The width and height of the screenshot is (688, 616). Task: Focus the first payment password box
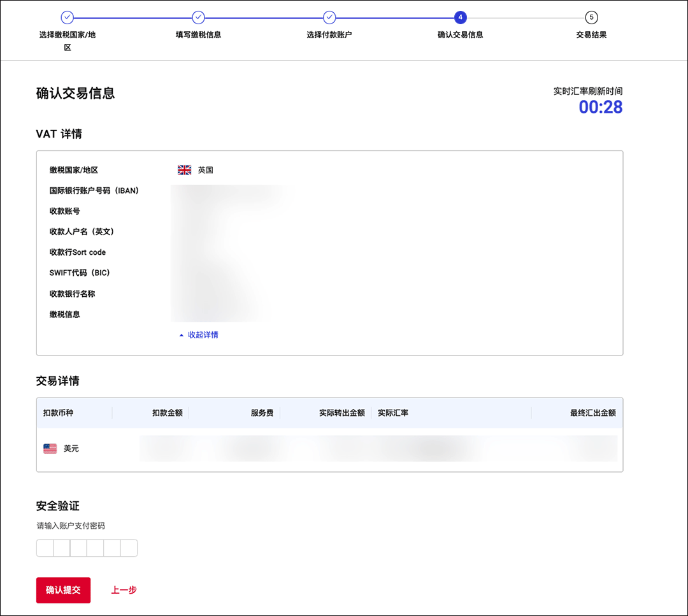45,548
